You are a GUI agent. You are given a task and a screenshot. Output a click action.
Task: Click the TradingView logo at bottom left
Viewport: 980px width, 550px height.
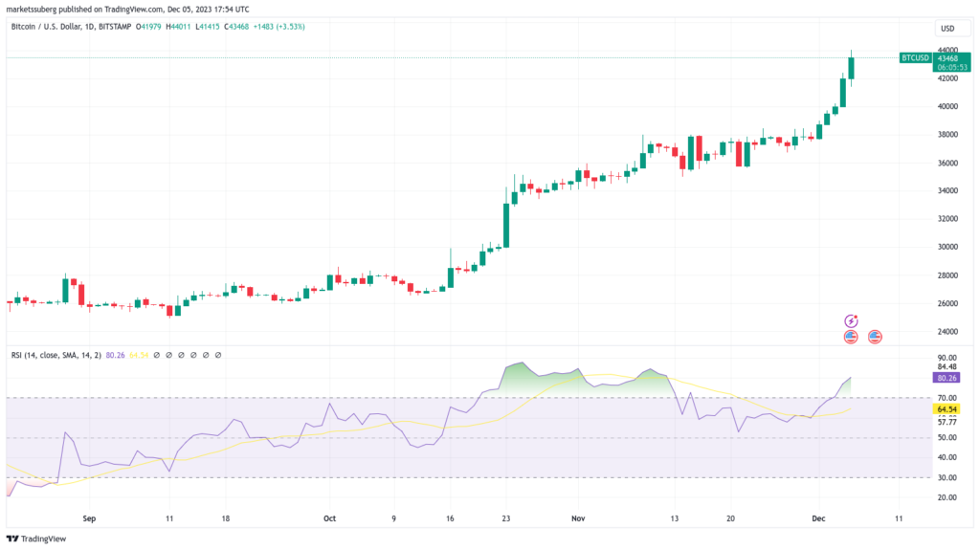12,539
